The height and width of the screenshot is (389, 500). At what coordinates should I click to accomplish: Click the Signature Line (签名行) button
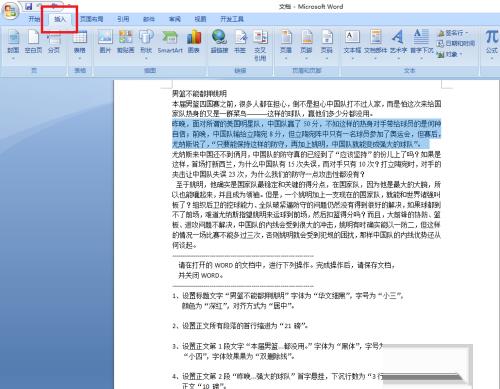coord(453,33)
